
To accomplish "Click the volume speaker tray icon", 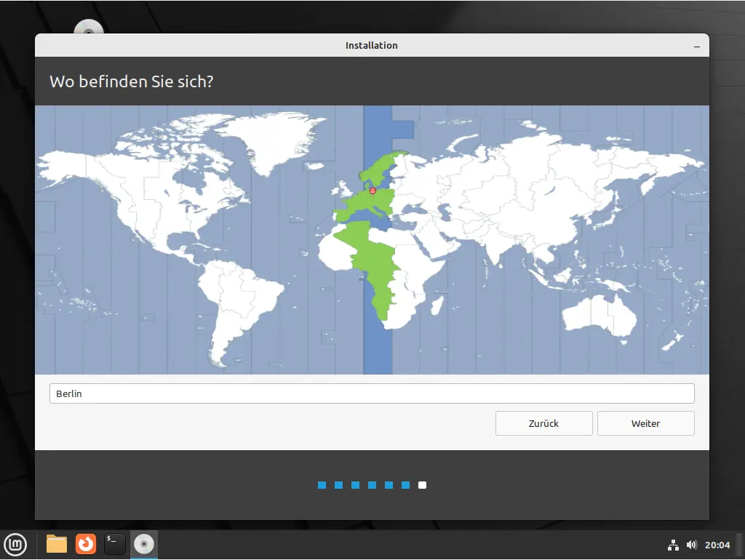I will click(x=691, y=545).
